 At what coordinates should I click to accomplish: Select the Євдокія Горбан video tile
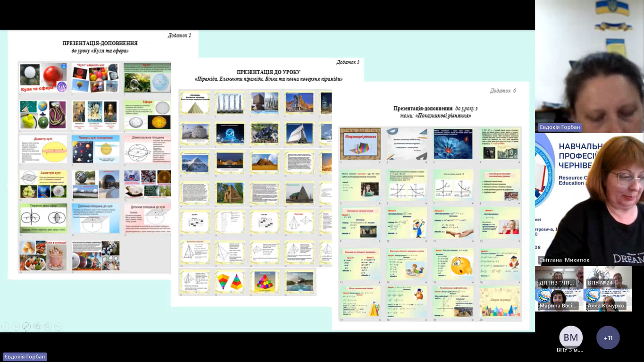tap(589, 66)
